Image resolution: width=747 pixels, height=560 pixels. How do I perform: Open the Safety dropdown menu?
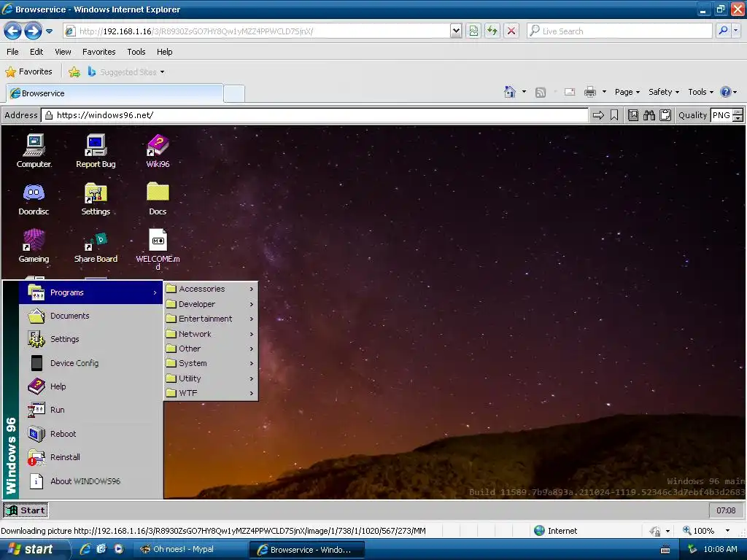click(x=664, y=92)
